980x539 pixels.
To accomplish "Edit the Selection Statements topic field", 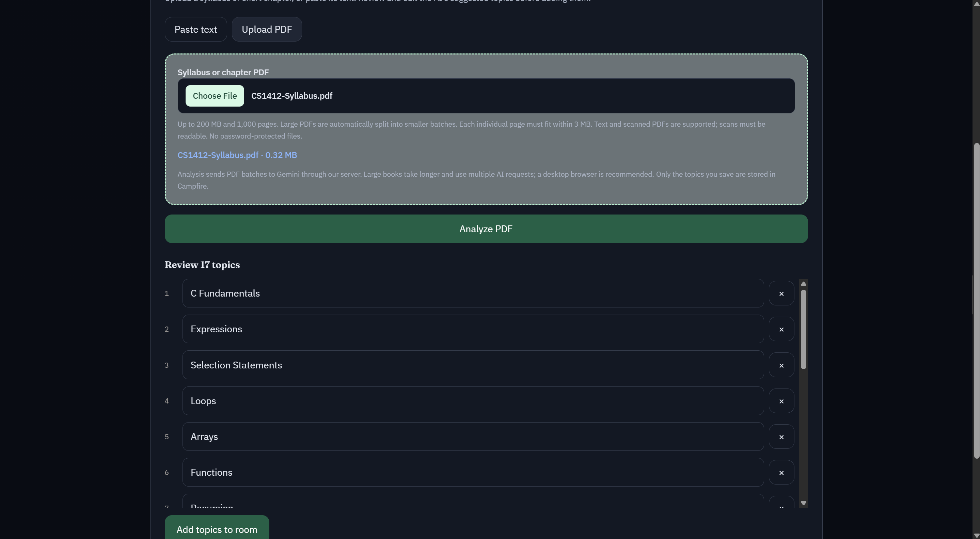I will point(473,365).
